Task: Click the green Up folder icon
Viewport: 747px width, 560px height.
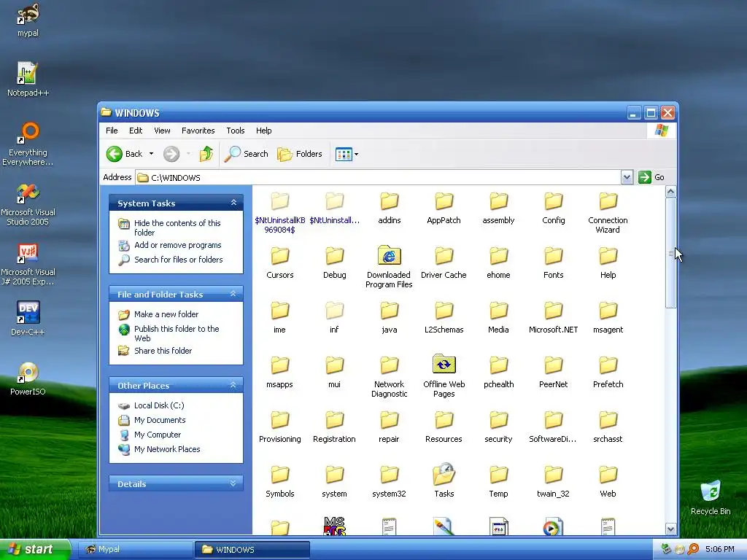Action: click(x=206, y=154)
